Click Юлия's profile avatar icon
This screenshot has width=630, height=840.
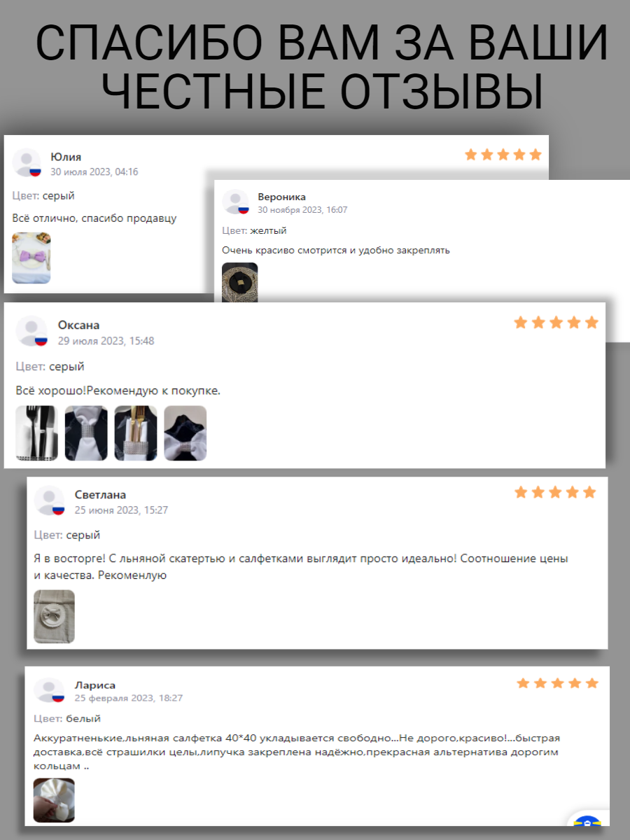(27, 162)
